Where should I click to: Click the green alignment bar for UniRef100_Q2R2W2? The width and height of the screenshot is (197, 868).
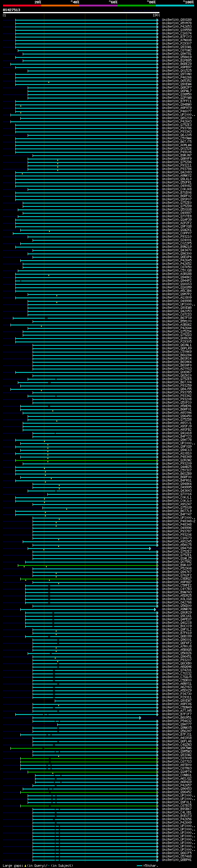(87, 460)
